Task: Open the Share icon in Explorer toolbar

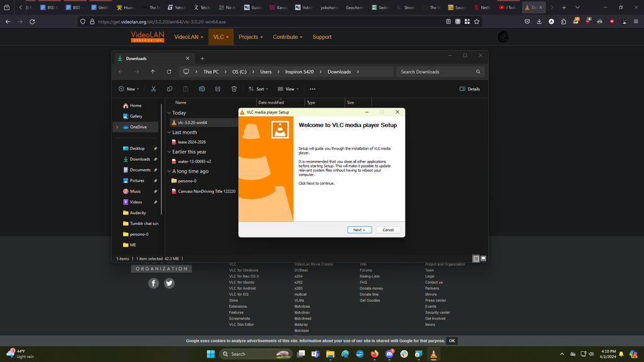Action: point(218,89)
